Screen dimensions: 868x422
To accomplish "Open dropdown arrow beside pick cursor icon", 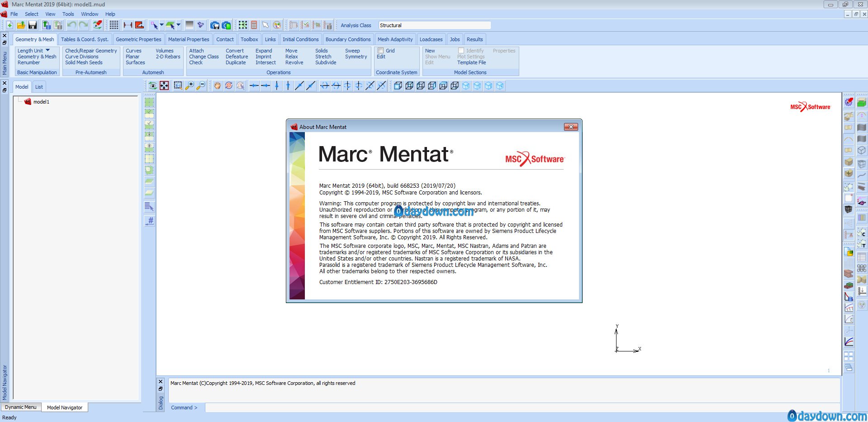I will coord(161,25).
